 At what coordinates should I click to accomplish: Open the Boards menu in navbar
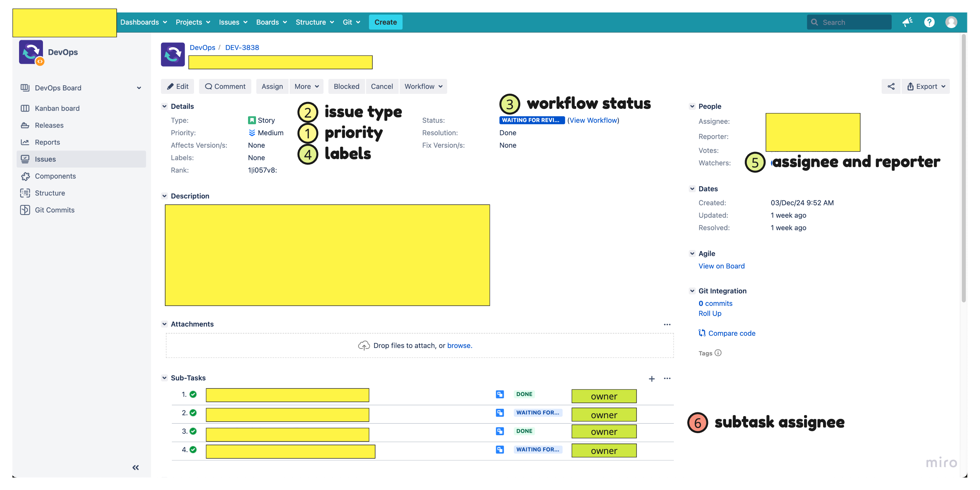[271, 22]
